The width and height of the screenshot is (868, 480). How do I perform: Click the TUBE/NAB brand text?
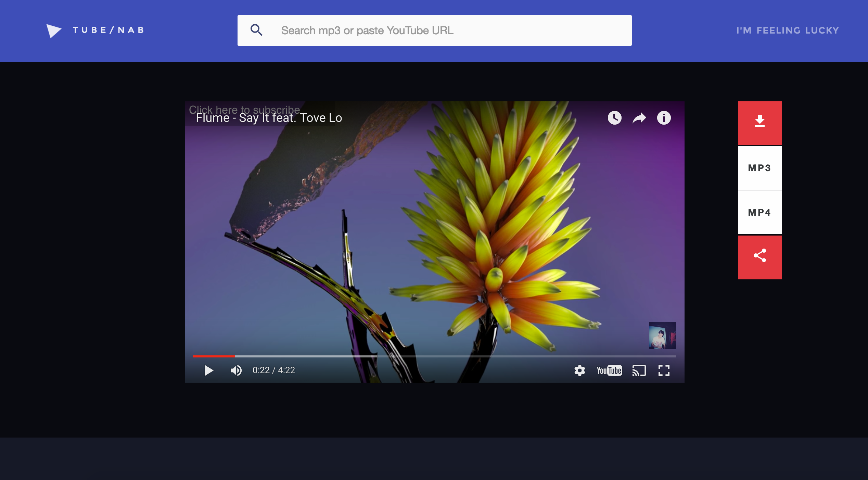[108, 30]
